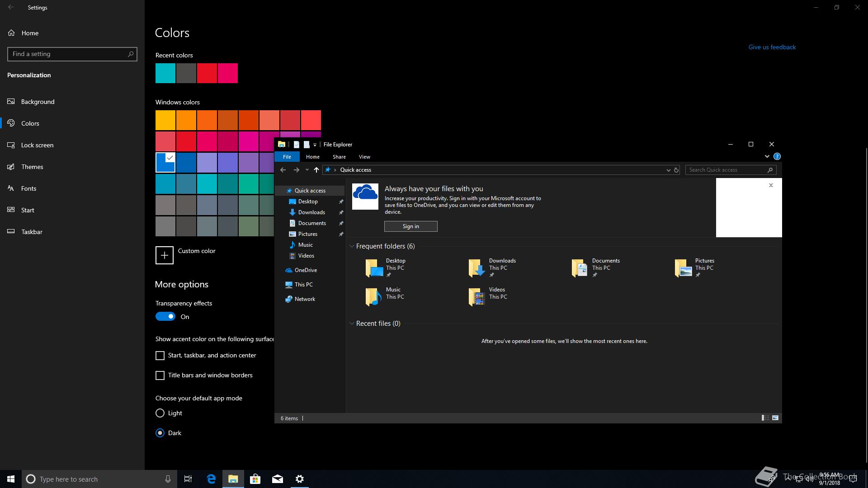Click the Colors palette icon in sidebar
The image size is (868, 488).
pyautogui.click(x=11, y=123)
